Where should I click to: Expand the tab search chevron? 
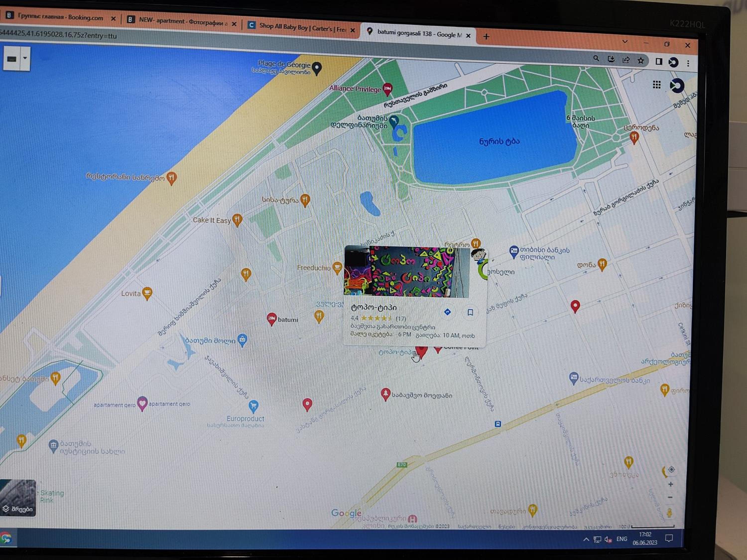(625, 42)
